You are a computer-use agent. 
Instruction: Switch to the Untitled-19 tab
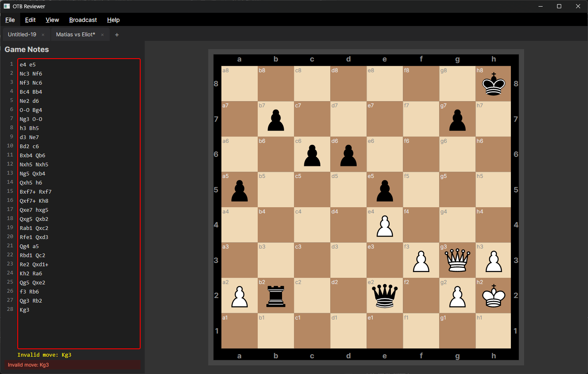pos(23,34)
